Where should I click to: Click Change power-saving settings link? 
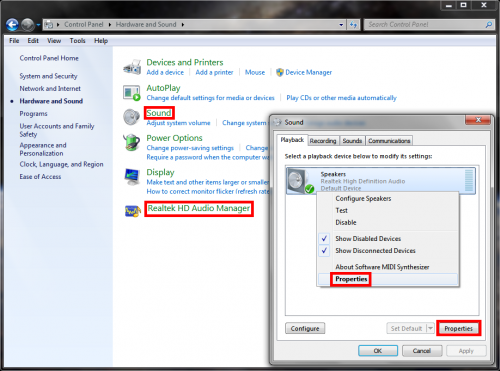[x=190, y=148]
